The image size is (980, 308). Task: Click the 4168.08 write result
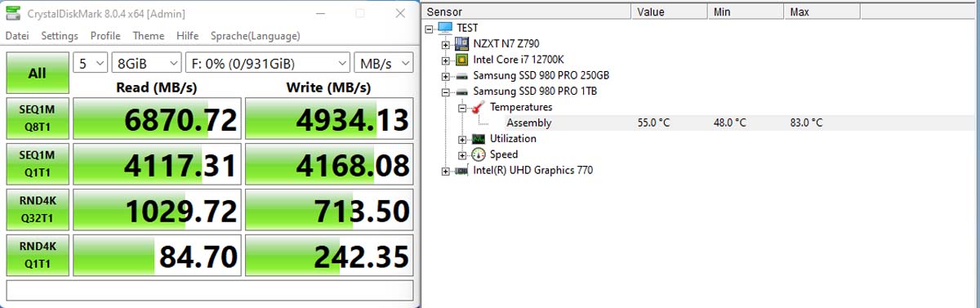tap(329, 165)
